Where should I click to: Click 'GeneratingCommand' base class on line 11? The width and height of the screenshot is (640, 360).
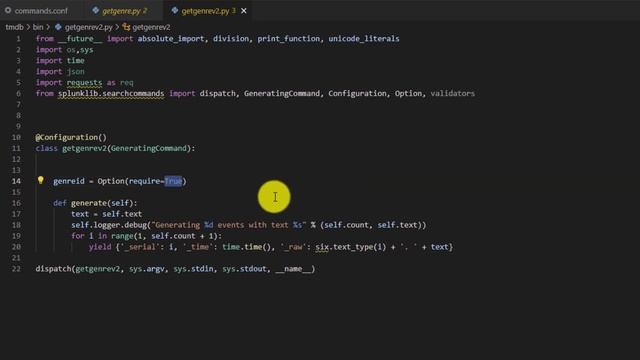(x=149, y=148)
